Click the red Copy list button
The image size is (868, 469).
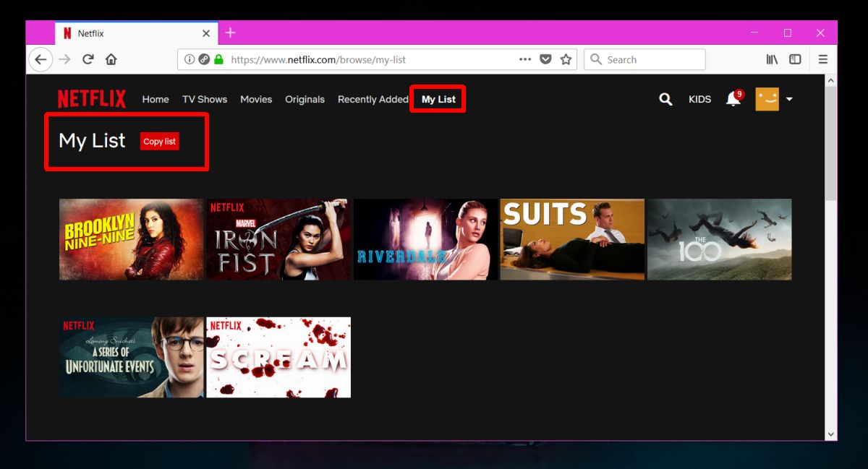tap(159, 142)
